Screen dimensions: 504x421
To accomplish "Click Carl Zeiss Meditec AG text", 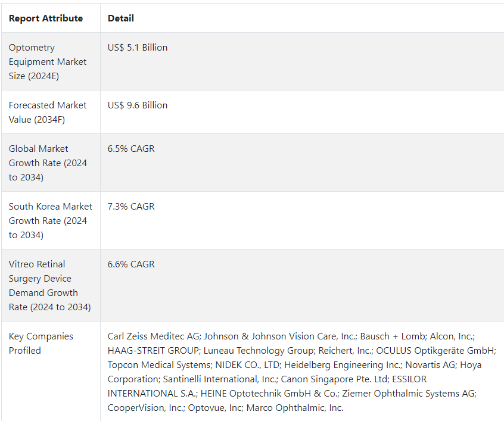I will point(154,336).
